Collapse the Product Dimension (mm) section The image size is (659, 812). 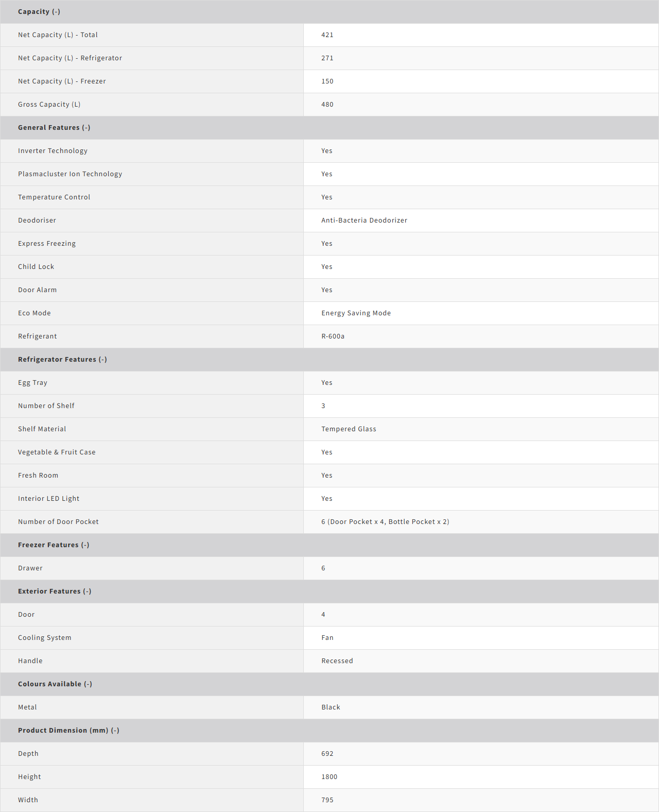[68, 731]
